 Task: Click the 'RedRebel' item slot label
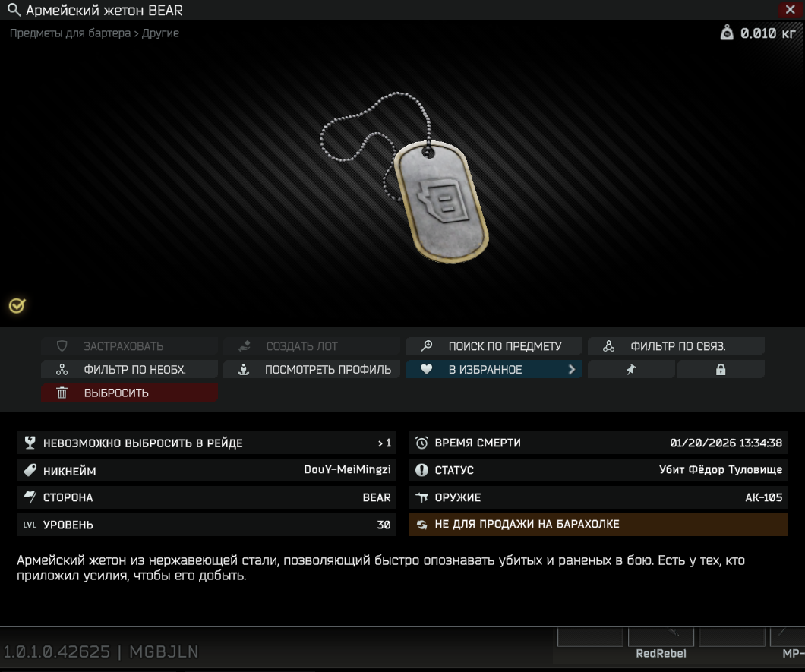tap(661, 653)
